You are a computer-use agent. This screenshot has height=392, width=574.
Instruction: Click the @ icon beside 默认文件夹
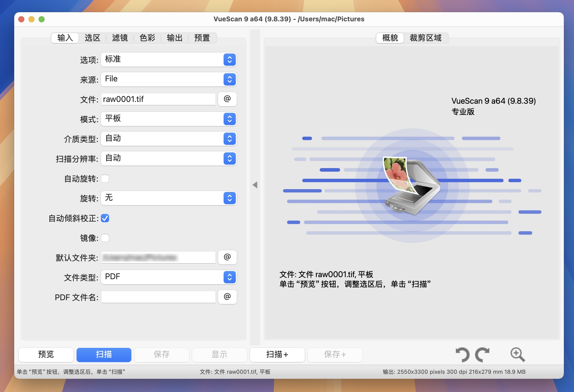(227, 257)
